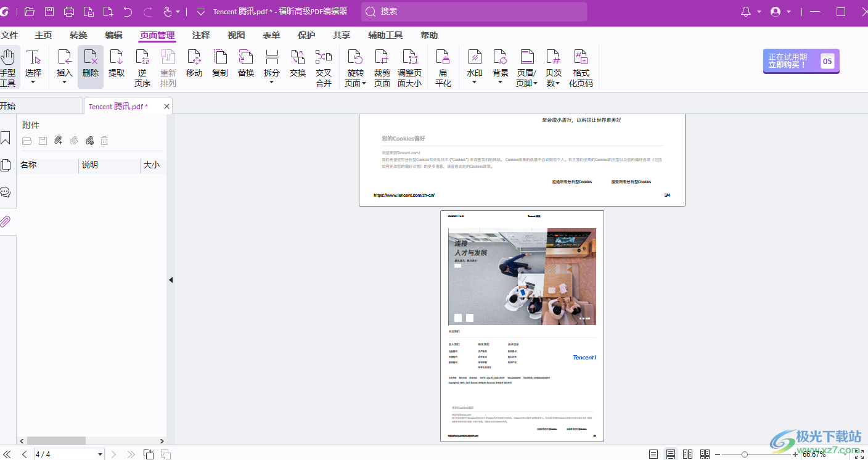Open the pages thumbnail panel in sidebar

tap(6, 165)
